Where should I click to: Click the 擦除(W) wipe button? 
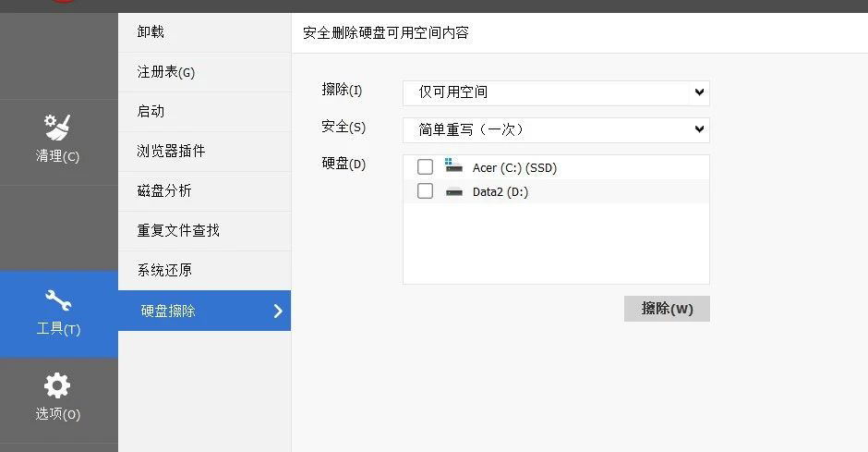[x=667, y=309]
